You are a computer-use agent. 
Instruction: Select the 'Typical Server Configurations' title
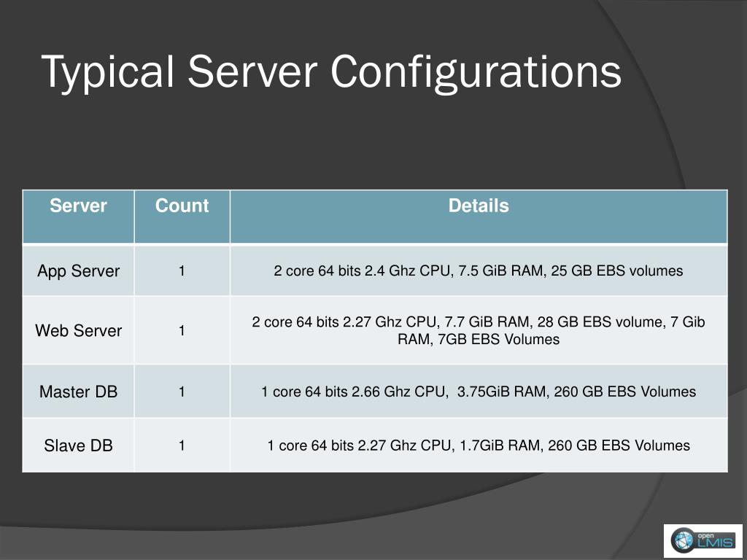(x=331, y=73)
